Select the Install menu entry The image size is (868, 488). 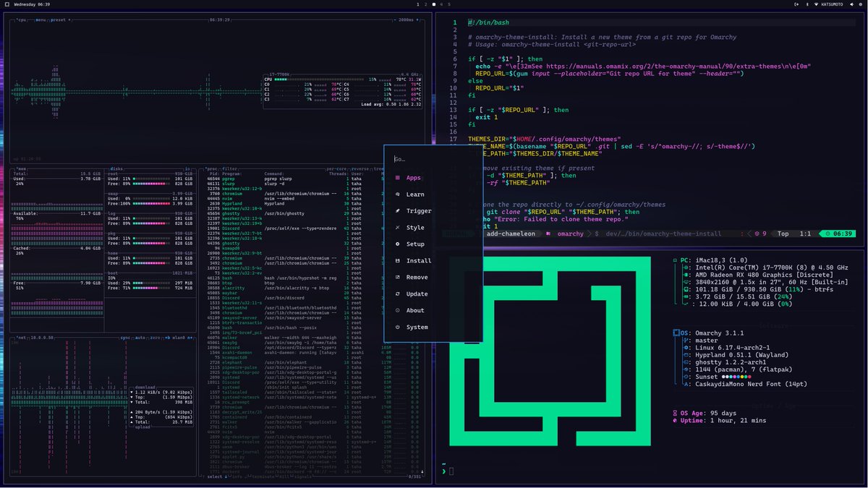(x=419, y=261)
